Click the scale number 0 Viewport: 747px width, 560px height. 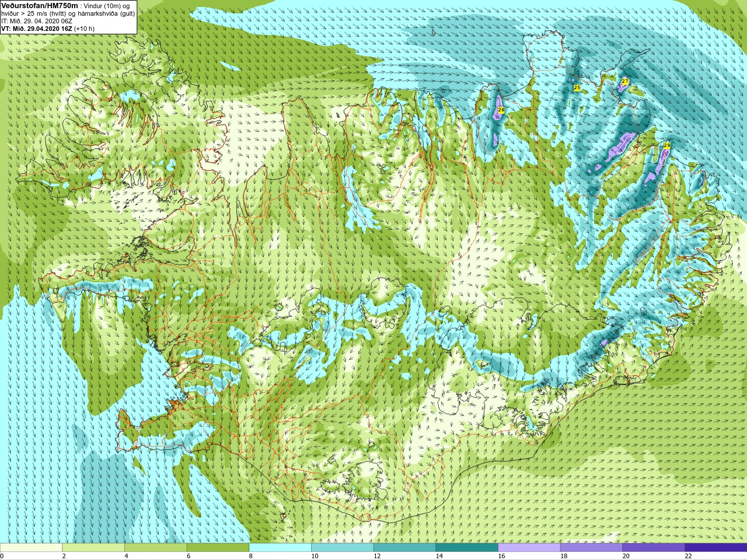(2, 556)
